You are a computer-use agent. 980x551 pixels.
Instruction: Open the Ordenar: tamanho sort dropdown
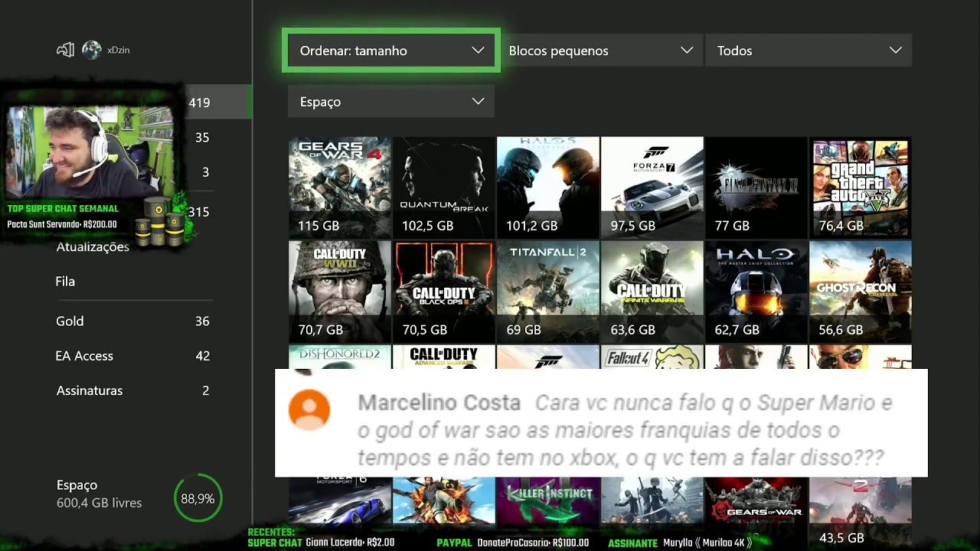click(x=391, y=51)
